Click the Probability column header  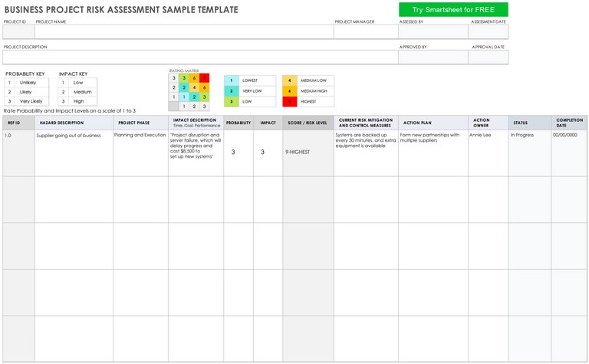pyautogui.click(x=239, y=123)
